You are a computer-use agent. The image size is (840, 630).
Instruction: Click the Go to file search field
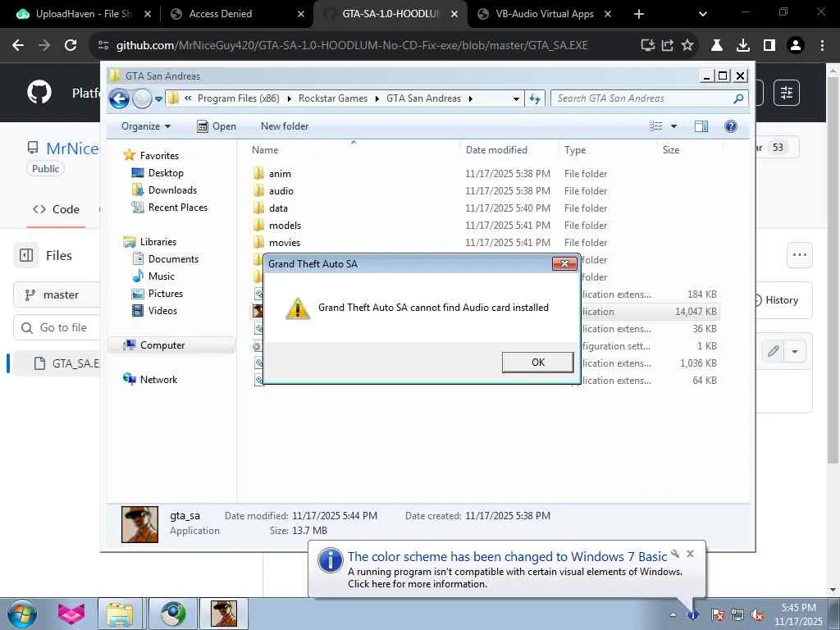pos(57,327)
